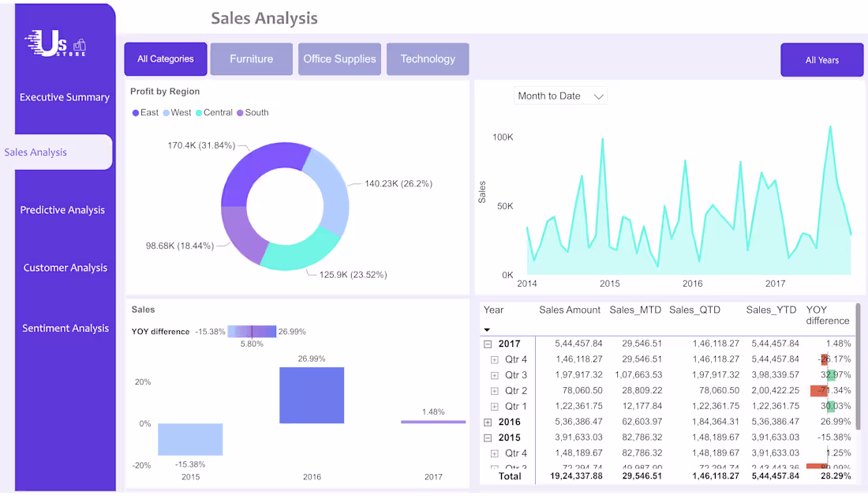Click the All Years button

click(x=822, y=60)
